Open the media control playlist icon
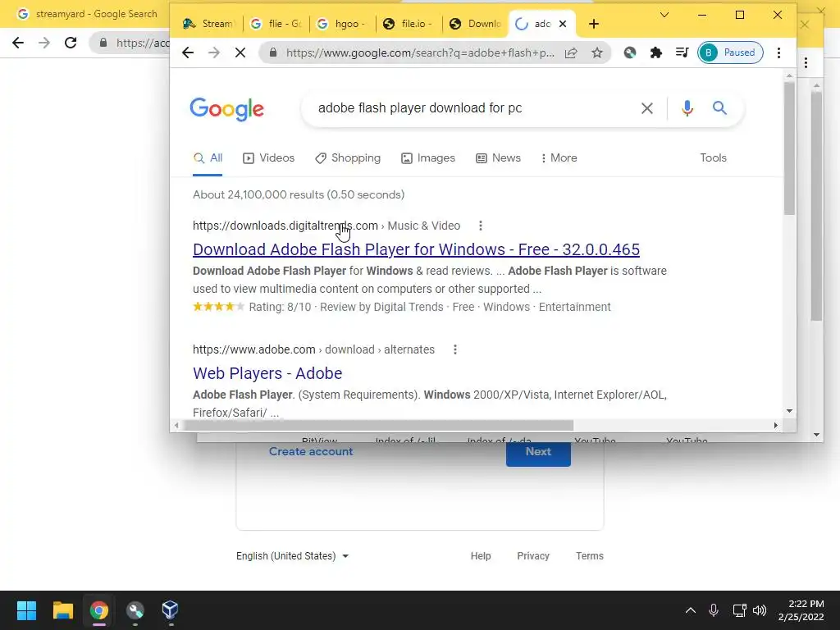This screenshot has height=630, width=840. [x=682, y=52]
